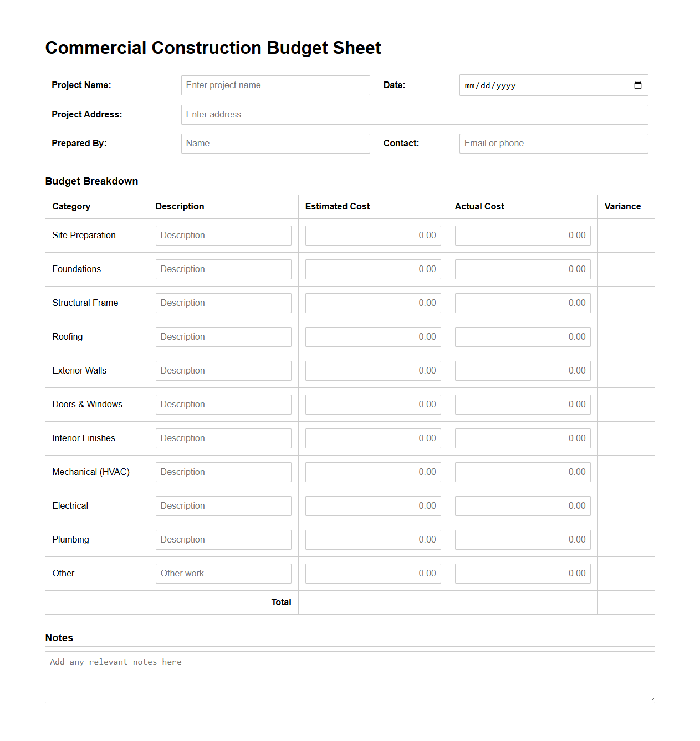Screen dimensions: 700x741
Task: Click the Enter address field
Action: pos(415,114)
